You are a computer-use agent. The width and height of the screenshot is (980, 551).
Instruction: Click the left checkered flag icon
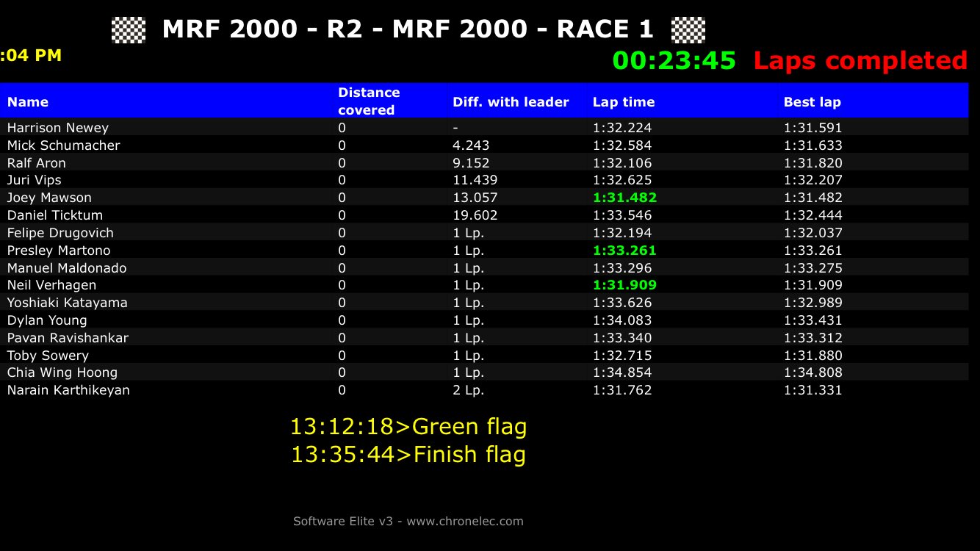click(129, 30)
